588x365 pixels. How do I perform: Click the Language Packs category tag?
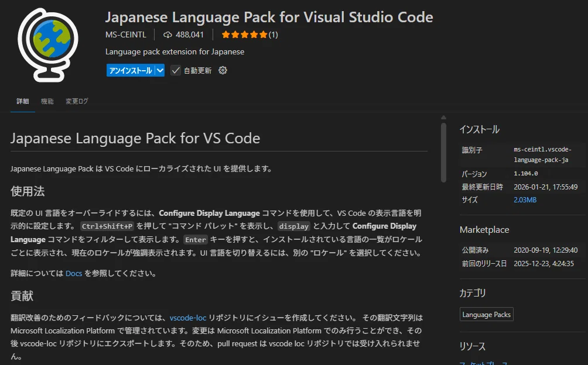[x=486, y=315]
